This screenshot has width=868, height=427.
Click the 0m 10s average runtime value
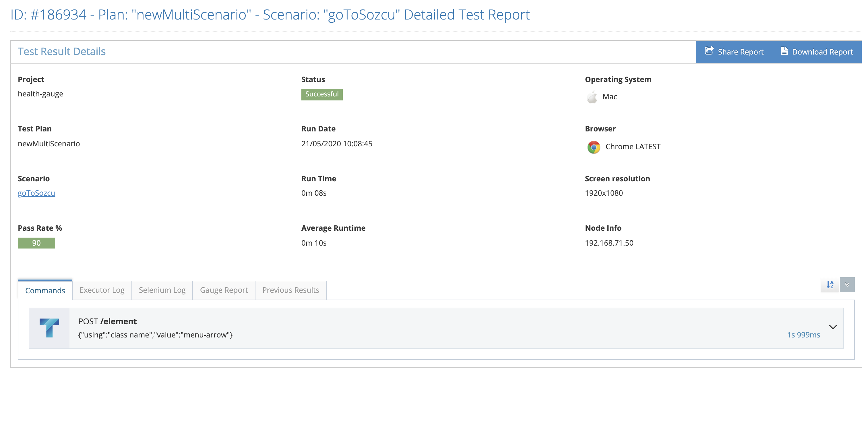click(x=314, y=243)
